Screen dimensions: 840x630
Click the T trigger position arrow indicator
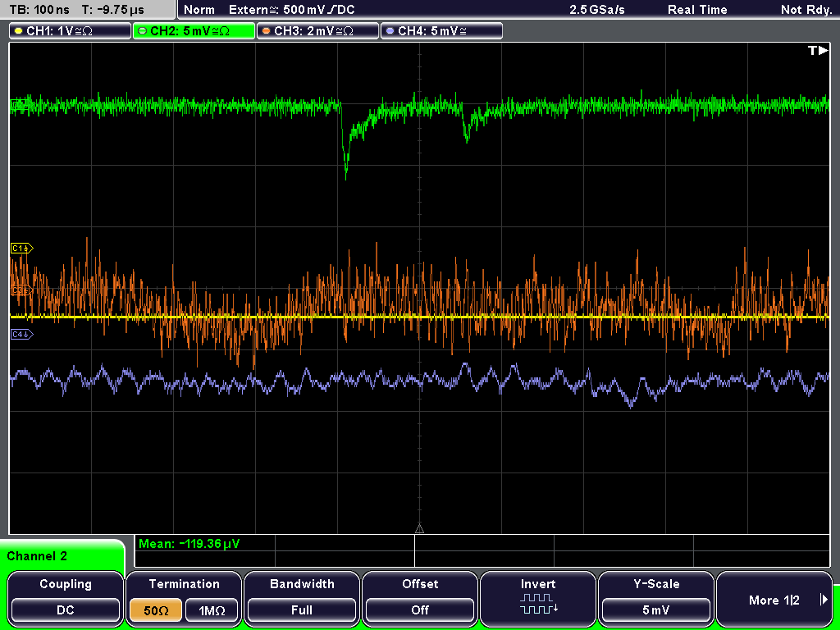pyautogui.click(x=818, y=51)
